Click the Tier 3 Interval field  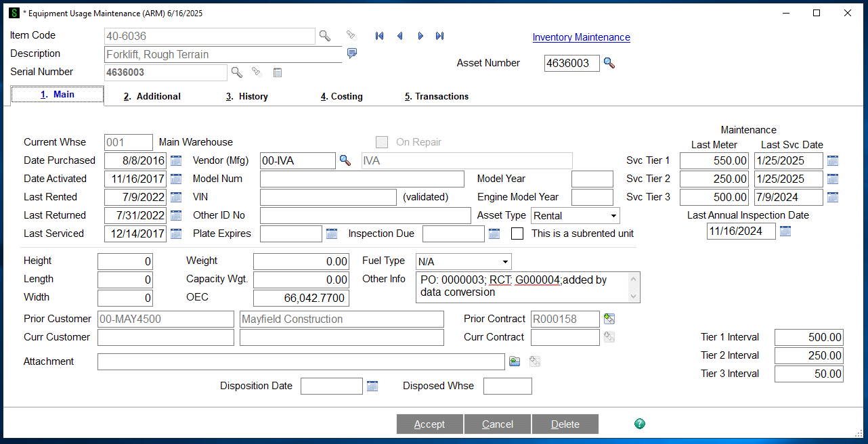(809, 374)
